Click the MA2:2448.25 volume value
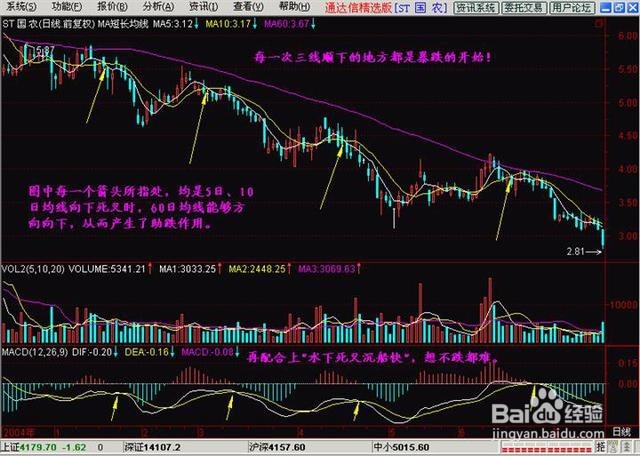The image size is (640, 456). click(257, 269)
